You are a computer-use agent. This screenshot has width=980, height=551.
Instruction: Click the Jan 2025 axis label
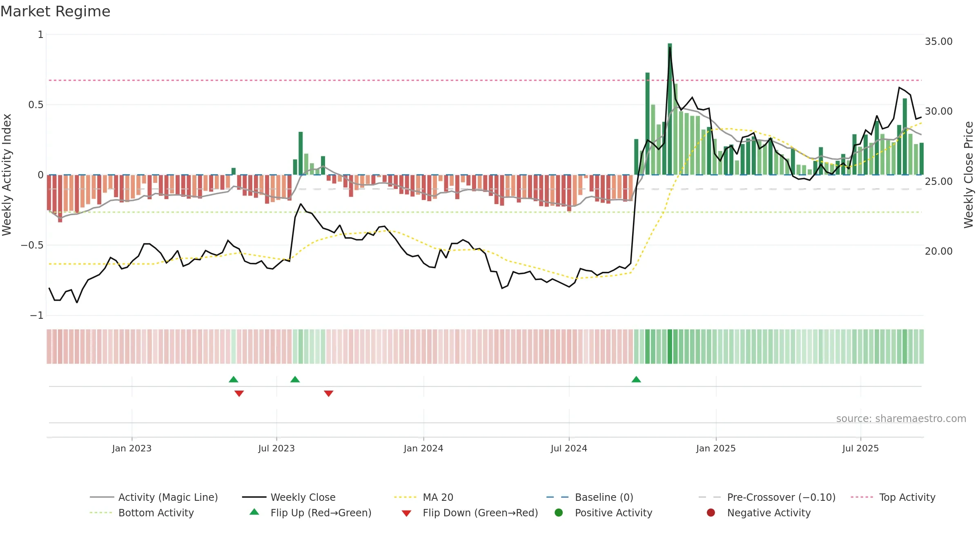(716, 448)
